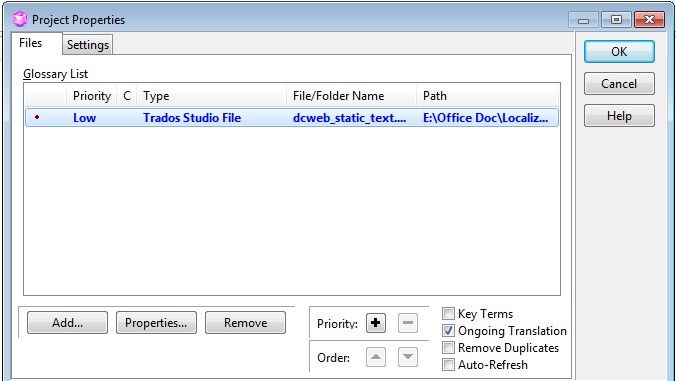
Task: Click the Cancel button
Action: (619, 84)
